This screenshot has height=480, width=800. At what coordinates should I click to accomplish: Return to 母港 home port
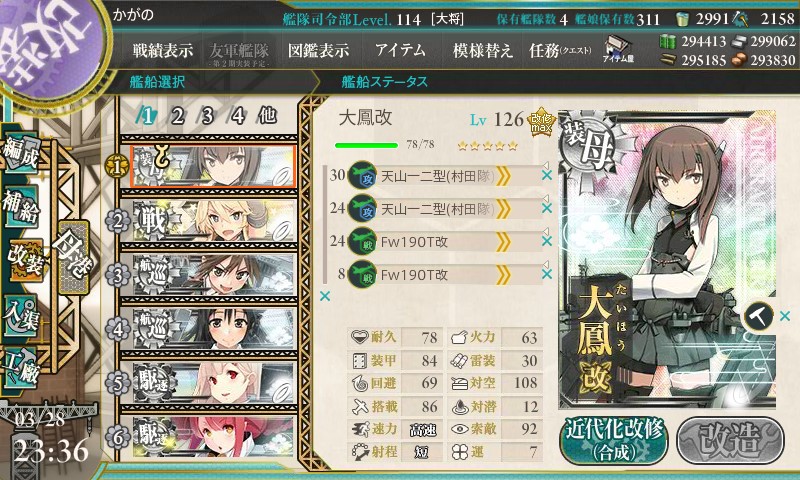pyautogui.click(x=73, y=257)
